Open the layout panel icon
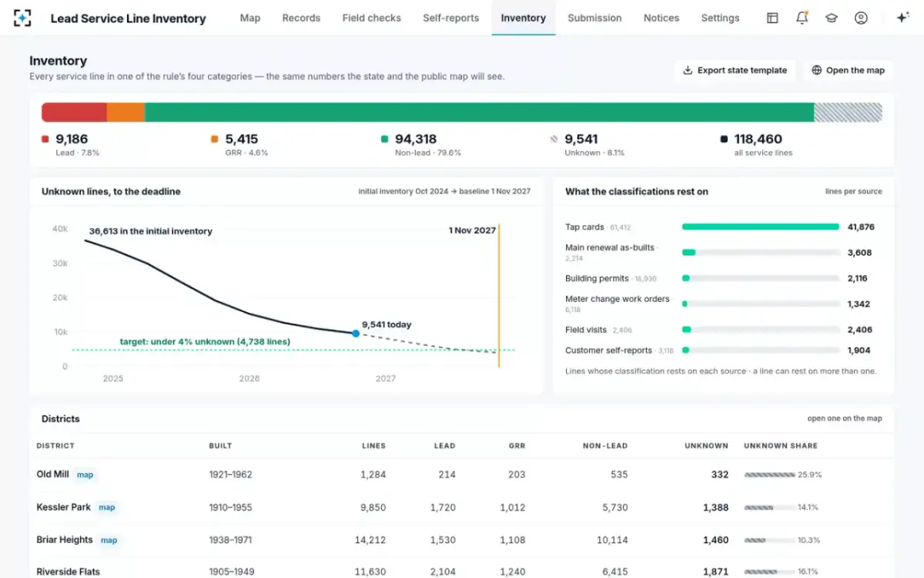This screenshot has height=578, width=924. [x=772, y=18]
